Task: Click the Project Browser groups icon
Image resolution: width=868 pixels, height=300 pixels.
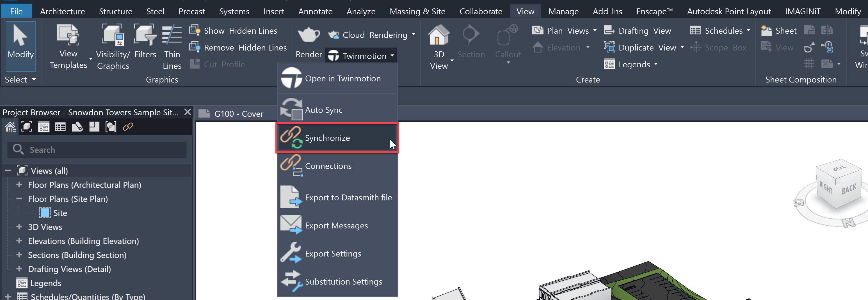Action: (x=111, y=127)
